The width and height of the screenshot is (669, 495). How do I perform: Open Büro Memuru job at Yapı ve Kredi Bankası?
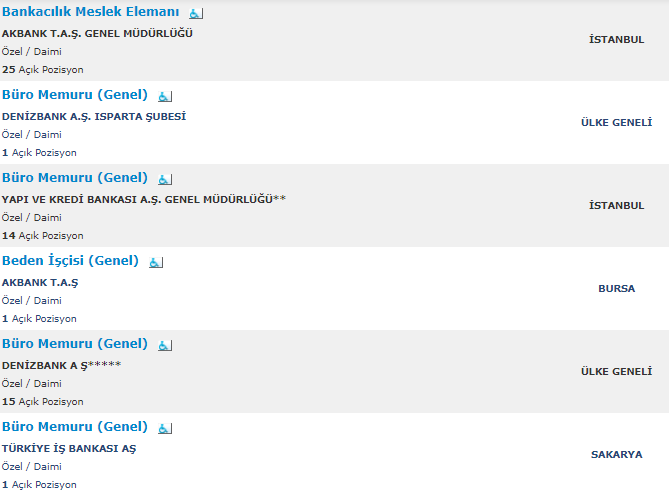coord(75,178)
